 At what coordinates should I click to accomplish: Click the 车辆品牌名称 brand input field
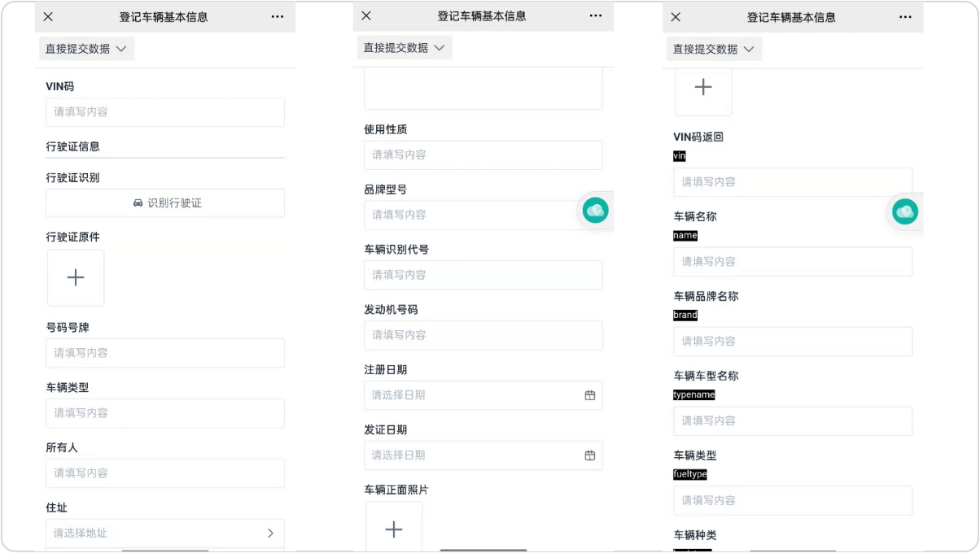792,342
